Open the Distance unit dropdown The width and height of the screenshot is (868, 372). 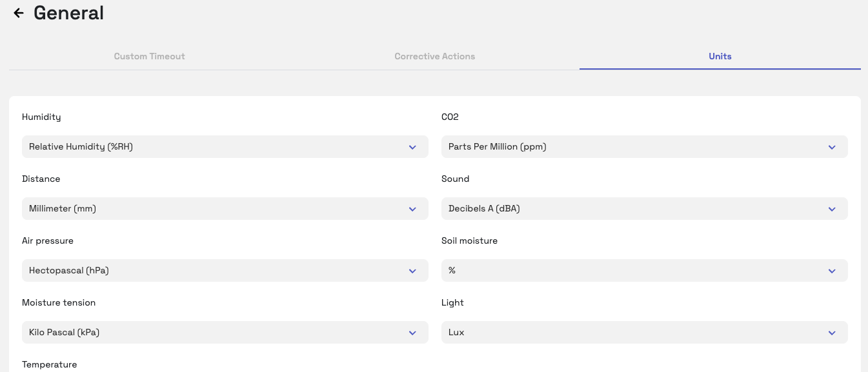[x=225, y=209]
